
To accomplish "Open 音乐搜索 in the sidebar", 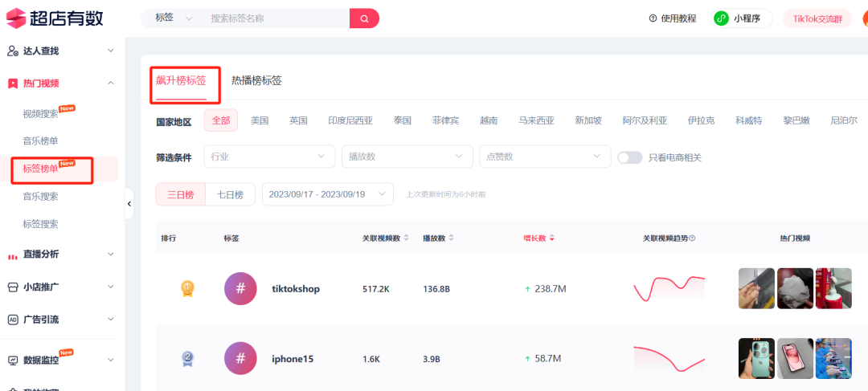I will [40, 197].
